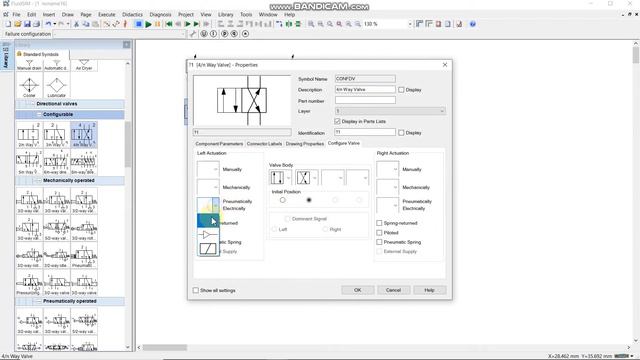The image size is (640, 360).
Task: Enable right Spring-returned checkbox
Action: (379, 223)
